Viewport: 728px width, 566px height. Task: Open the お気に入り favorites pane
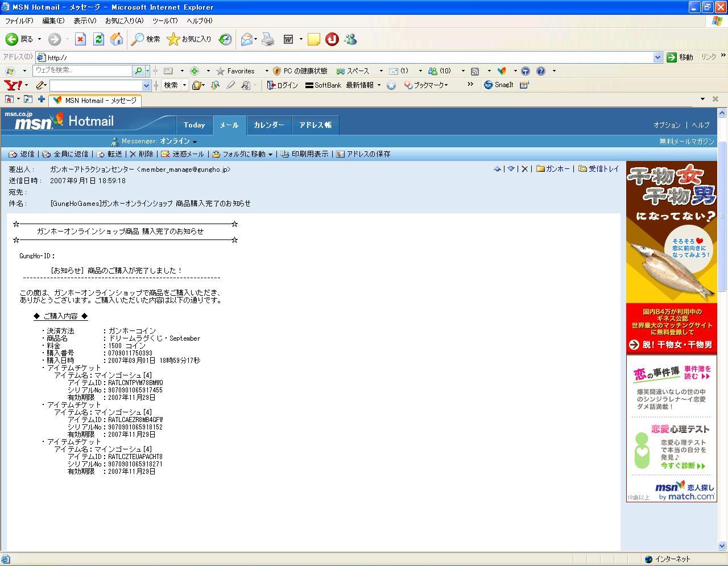click(189, 39)
